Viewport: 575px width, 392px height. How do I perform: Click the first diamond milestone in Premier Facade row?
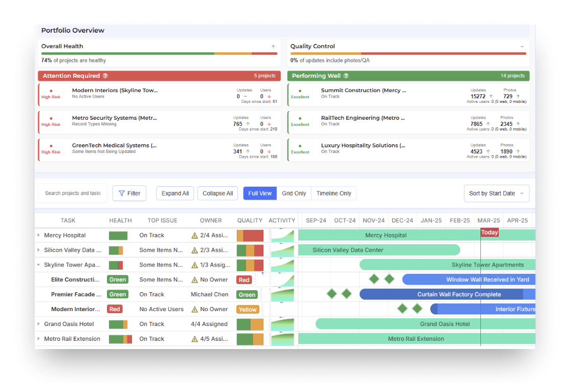(x=331, y=294)
